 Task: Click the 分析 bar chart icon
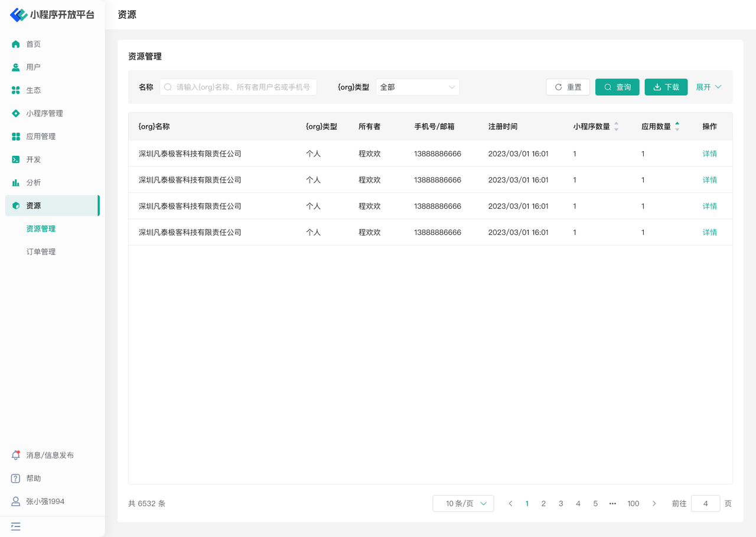[16, 182]
